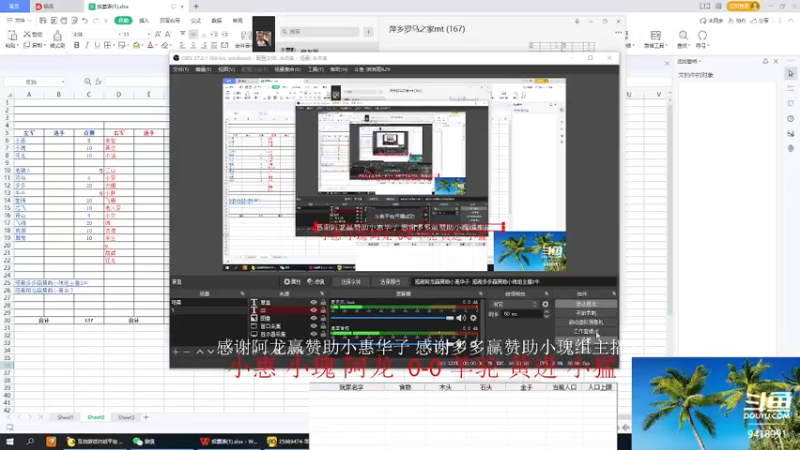
Task: Click the Find magnifier icon in WPS ribbon
Action: pos(683,35)
